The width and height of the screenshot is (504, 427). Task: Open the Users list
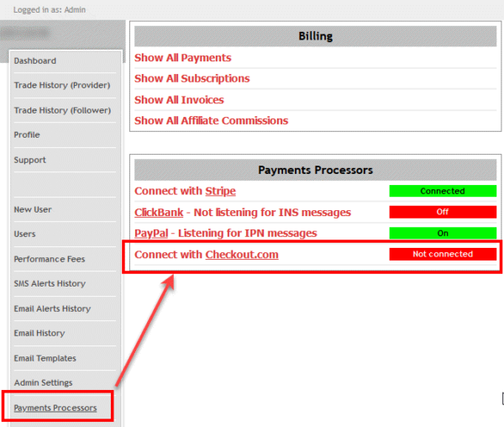(25, 234)
